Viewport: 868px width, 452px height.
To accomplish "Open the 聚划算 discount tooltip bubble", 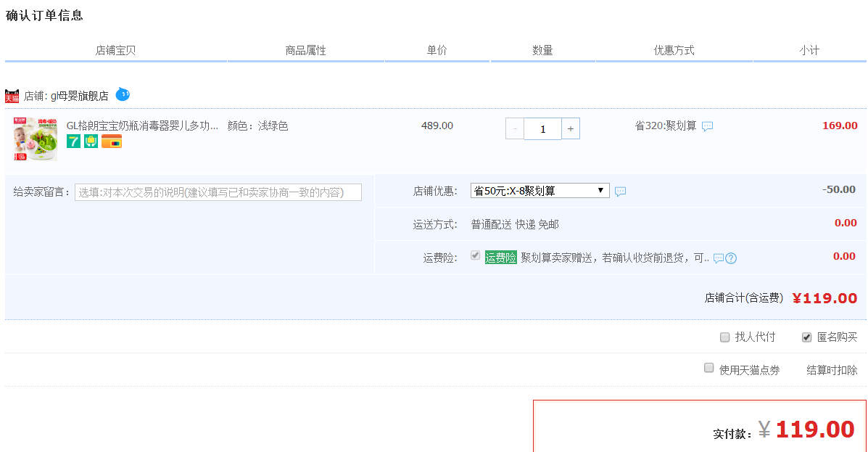I will tap(707, 126).
